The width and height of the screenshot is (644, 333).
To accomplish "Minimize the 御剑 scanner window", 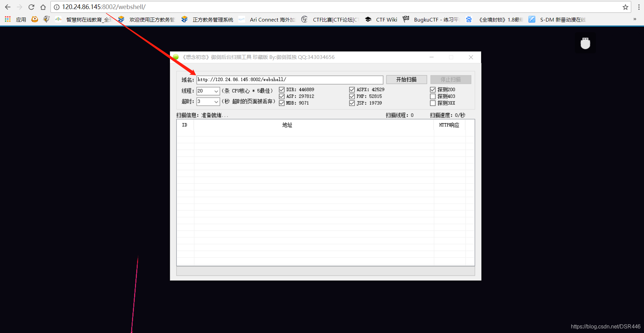I will coord(432,57).
